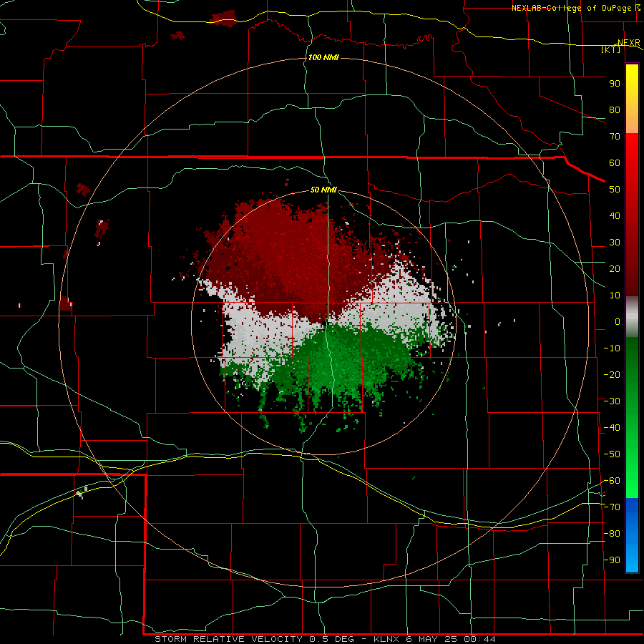
Task: Click the positive "30" scale label
Action: point(615,243)
